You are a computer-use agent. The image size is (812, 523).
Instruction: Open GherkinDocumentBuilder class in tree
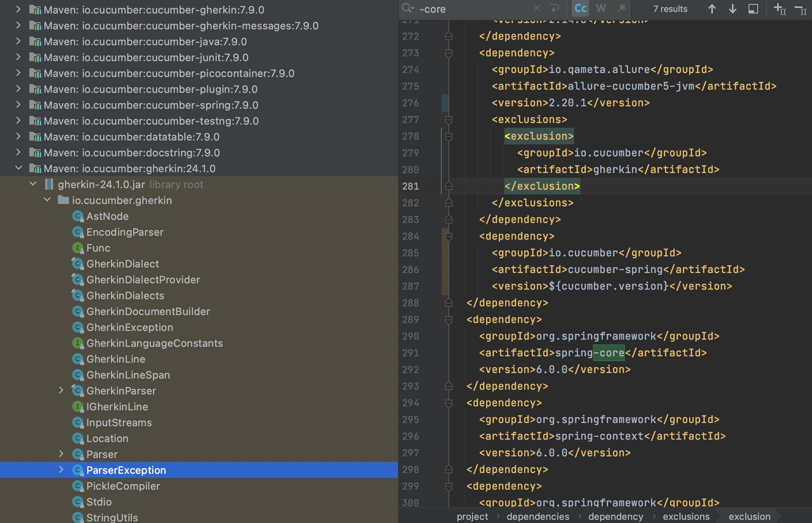click(x=148, y=311)
